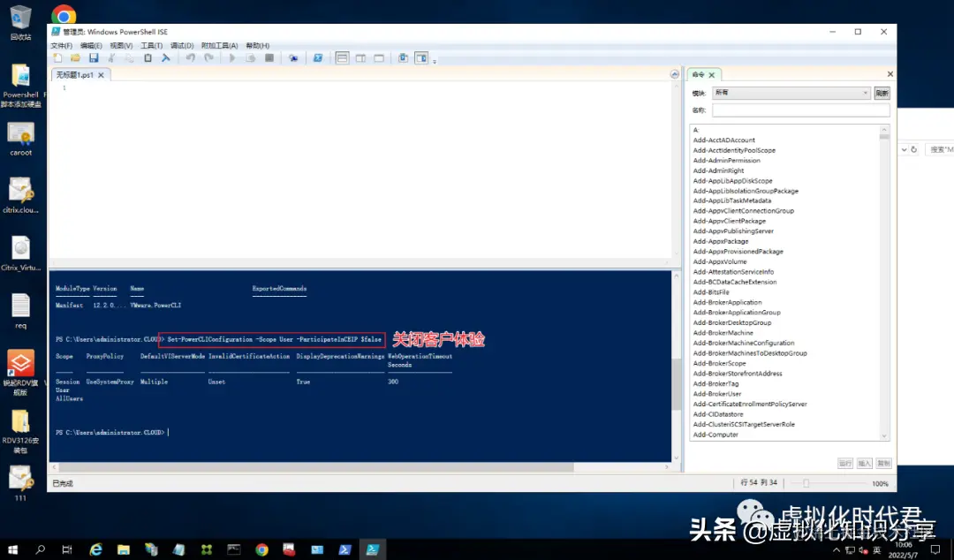
Task: Click the Clear Console Pane toolbar icon
Action: (x=165, y=57)
